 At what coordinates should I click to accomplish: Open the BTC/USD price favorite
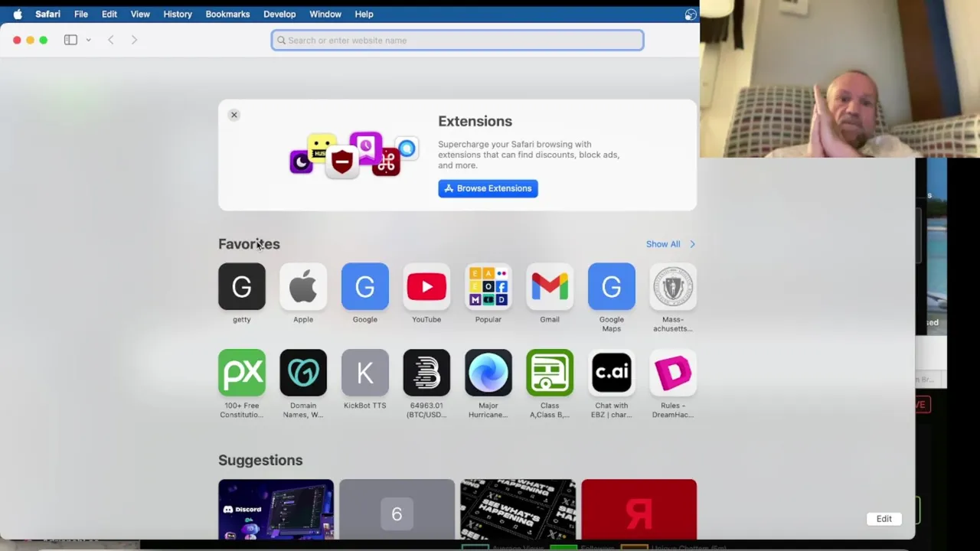click(x=426, y=373)
